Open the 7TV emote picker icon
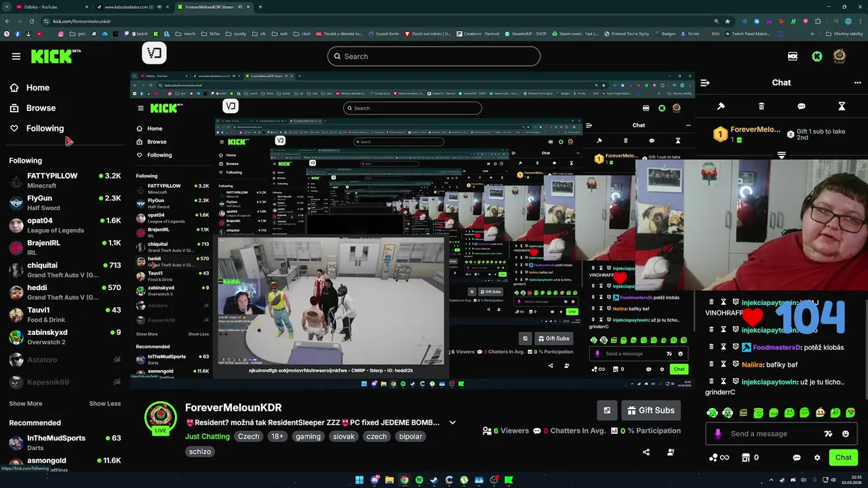This screenshot has height=488, width=868. click(x=828, y=434)
